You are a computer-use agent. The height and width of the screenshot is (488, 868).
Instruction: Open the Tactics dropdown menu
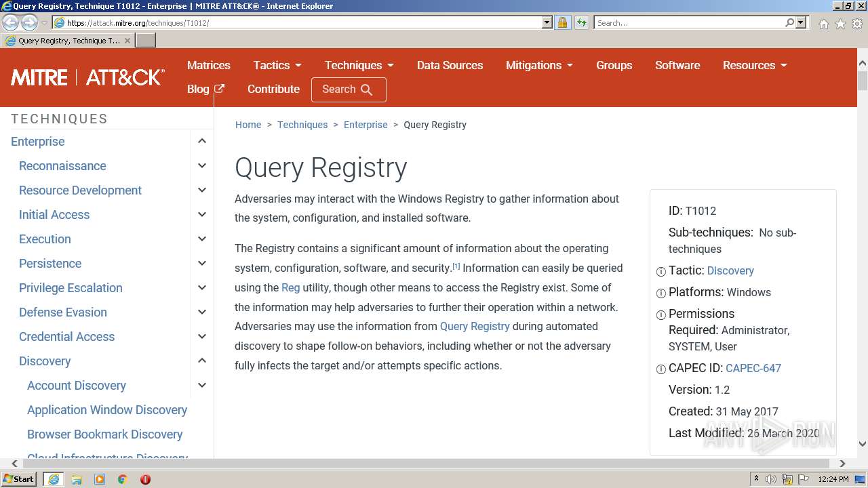(x=277, y=65)
